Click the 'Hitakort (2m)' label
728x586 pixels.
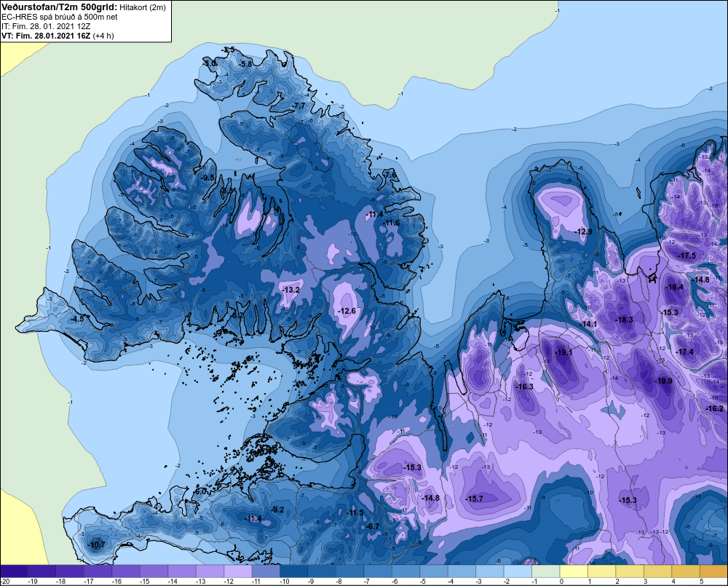click(x=142, y=7)
